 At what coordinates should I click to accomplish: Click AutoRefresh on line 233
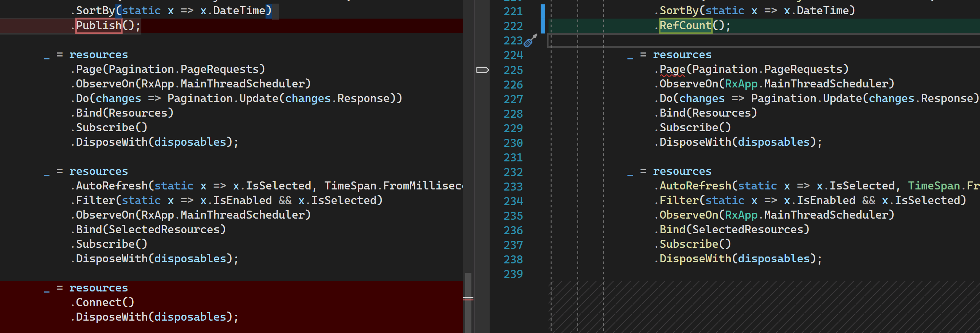(x=696, y=185)
